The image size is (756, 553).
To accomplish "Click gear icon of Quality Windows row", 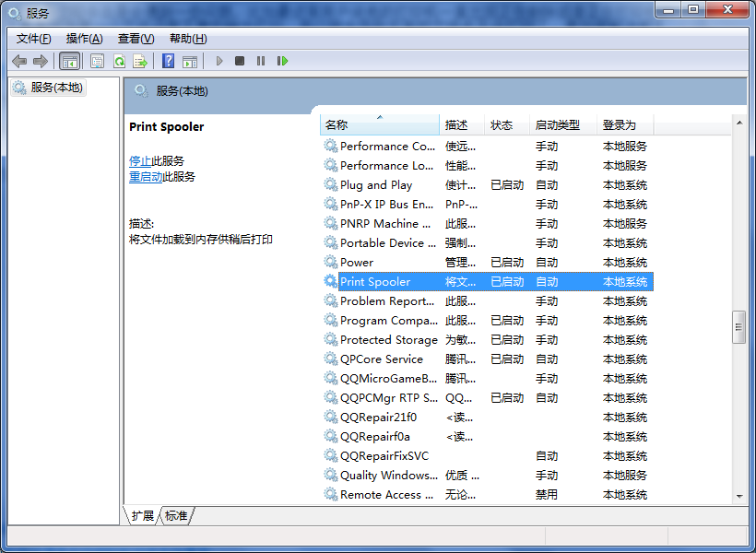I will (330, 475).
